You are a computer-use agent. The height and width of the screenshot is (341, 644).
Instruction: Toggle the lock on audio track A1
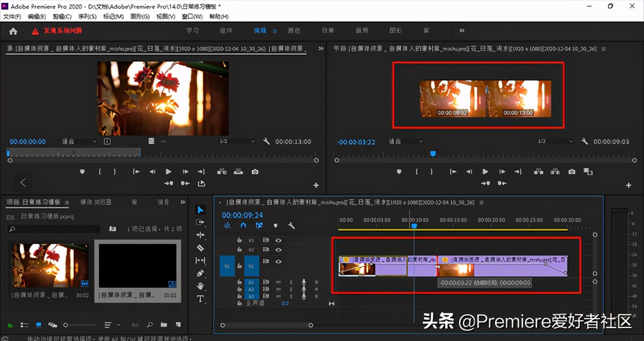[239, 282]
